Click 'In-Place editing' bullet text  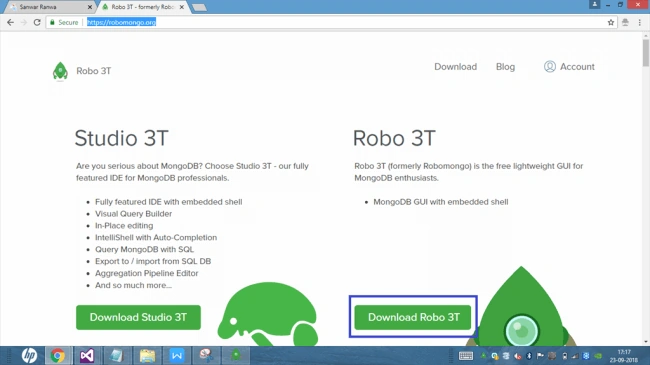[124, 226]
